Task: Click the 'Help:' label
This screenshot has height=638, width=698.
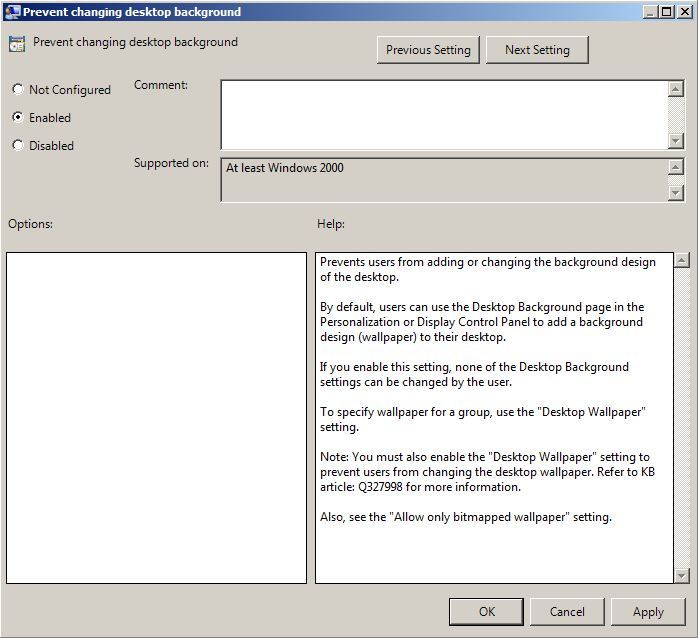Action: [x=331, y=224]
